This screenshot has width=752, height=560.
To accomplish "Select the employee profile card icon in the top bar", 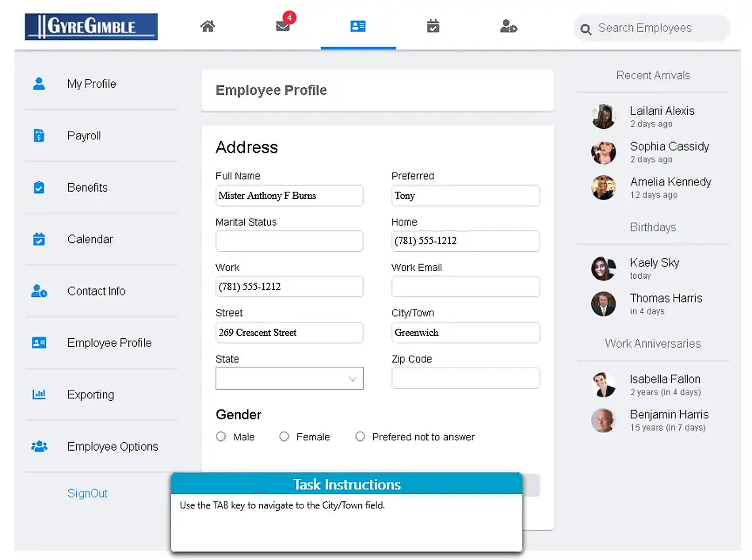I will [x=358, y=26].
